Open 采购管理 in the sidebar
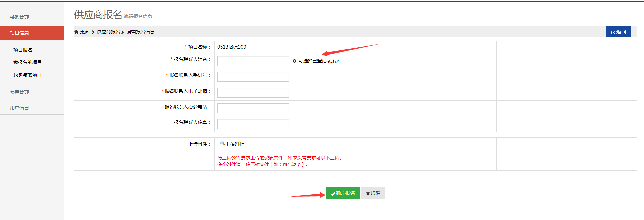Viewport: 644px width, 220px height. (19, 17)
